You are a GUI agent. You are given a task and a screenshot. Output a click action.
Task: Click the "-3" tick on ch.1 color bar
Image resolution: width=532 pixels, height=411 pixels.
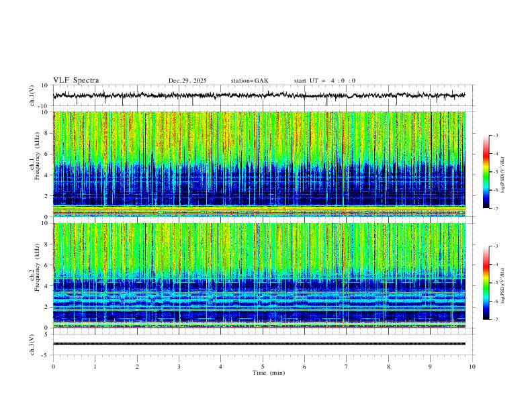495,135
